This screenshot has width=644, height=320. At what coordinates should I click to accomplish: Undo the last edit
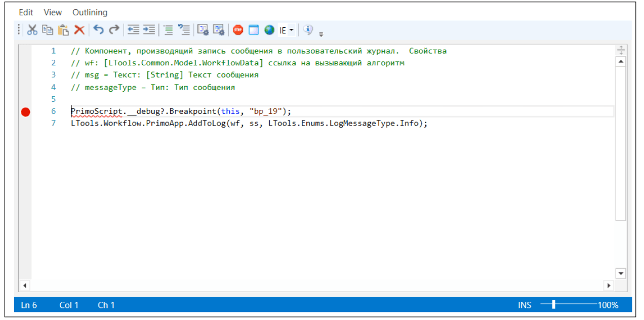99,30
